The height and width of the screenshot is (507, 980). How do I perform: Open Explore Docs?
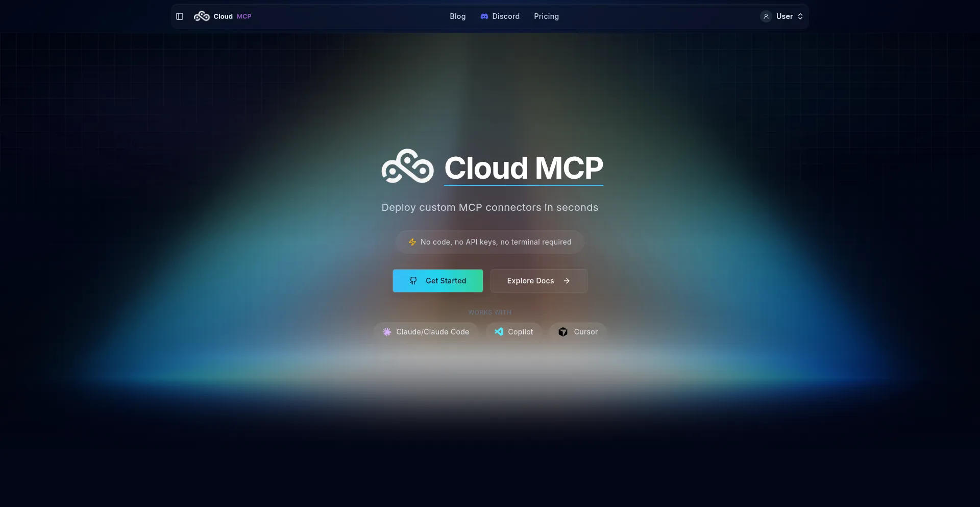point(530,281)
